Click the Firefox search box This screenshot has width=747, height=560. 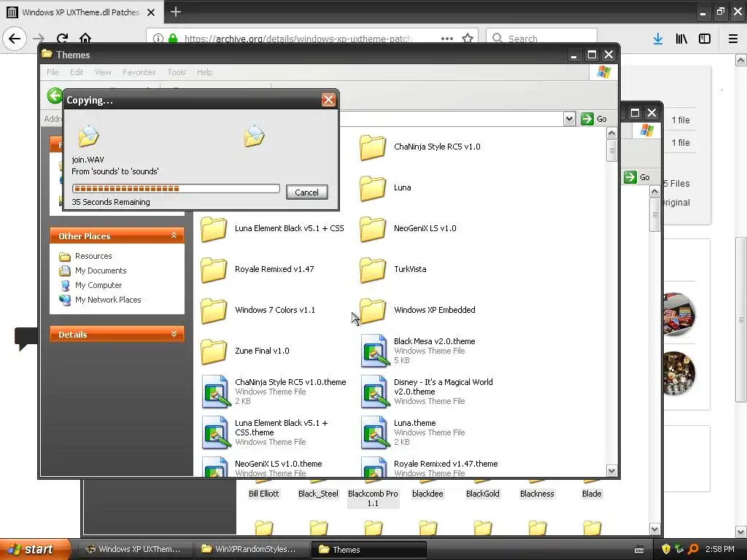pyautogui.click(x=542, y=38)
